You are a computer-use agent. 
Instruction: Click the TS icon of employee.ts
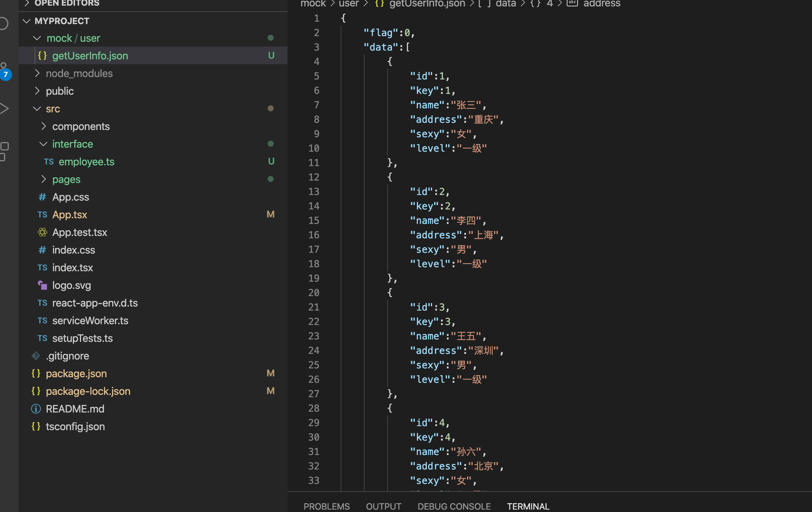(49, 162)
